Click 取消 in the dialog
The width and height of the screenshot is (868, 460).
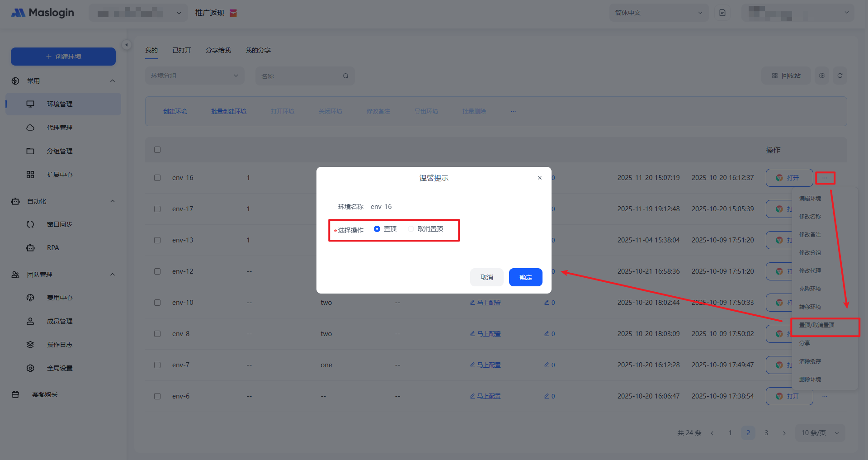click(487, 277)
